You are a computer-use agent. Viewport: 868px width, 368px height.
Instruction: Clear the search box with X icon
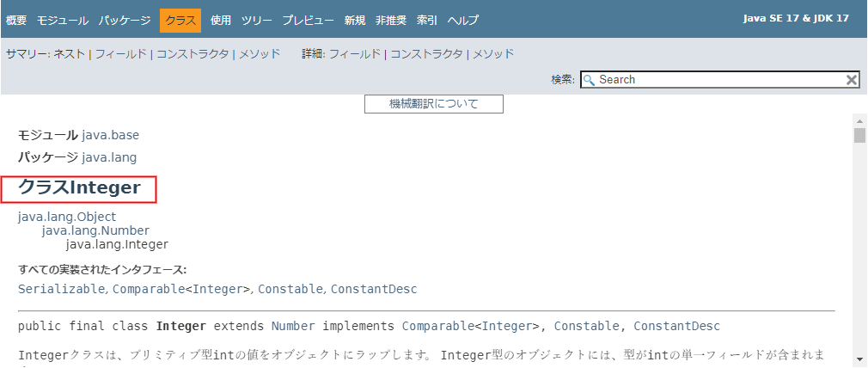(852, 80)
